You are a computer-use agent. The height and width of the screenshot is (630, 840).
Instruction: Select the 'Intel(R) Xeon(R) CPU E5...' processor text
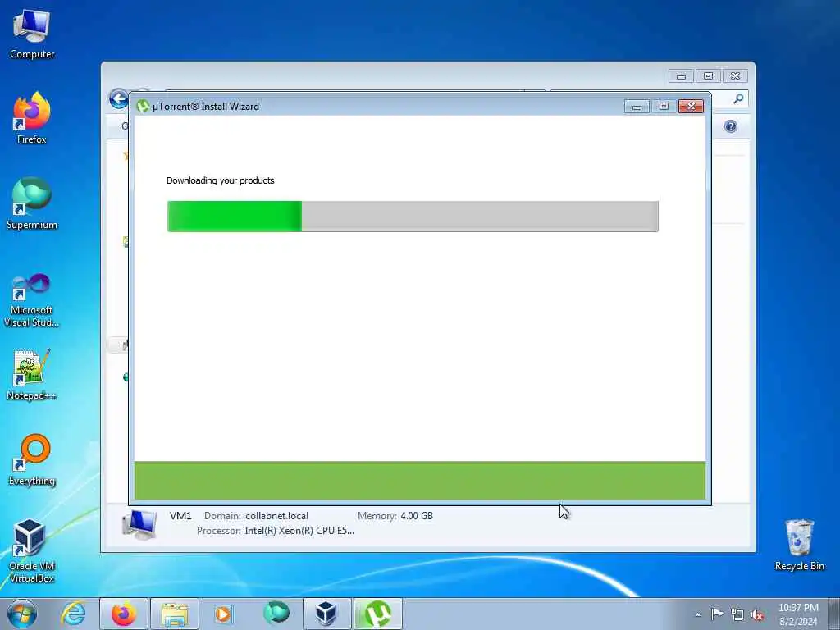tap(299, 531)
